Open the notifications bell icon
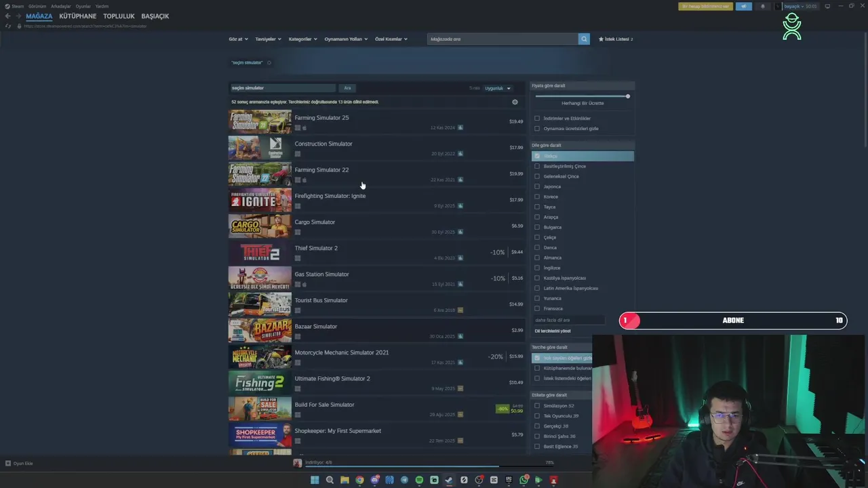The height and width of the screenshot is (488, 868). [x=762, y=6]
